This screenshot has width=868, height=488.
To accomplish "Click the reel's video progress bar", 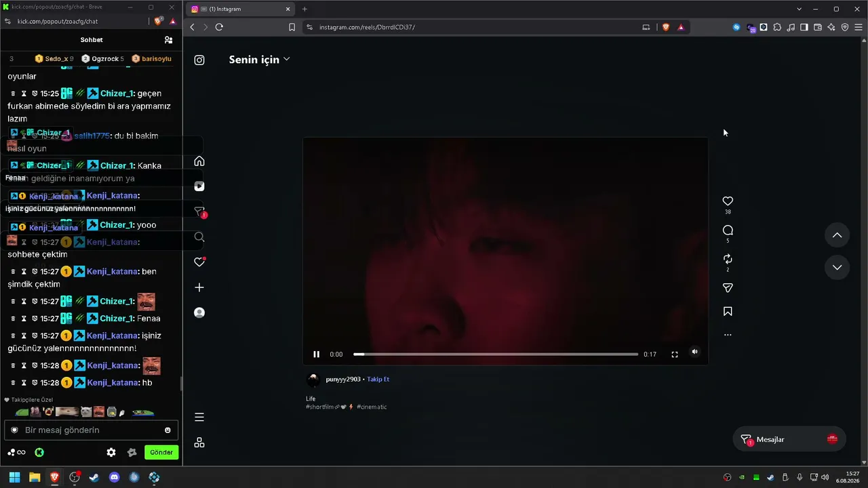I will [496, 354].
